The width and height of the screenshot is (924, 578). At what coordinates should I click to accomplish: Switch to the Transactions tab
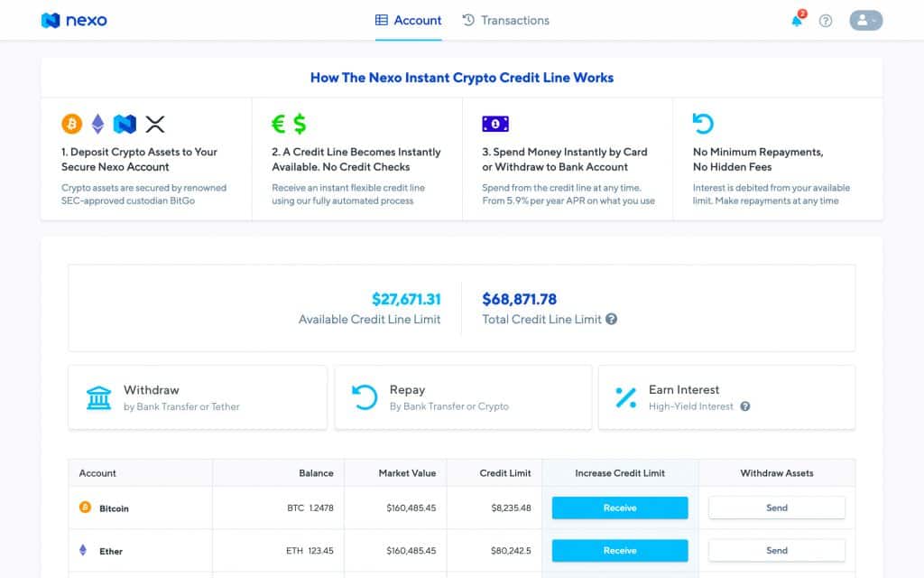pos(505,20)
